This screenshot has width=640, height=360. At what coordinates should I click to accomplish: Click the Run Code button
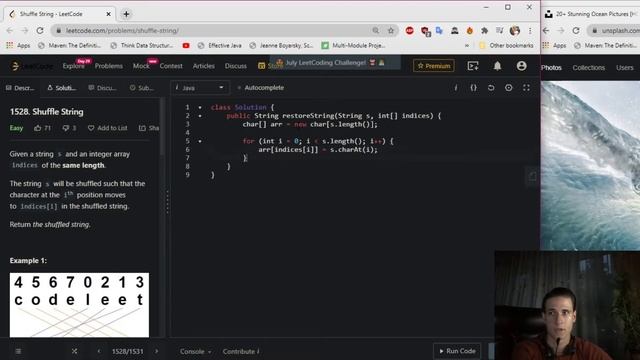[x=457, y=351]
